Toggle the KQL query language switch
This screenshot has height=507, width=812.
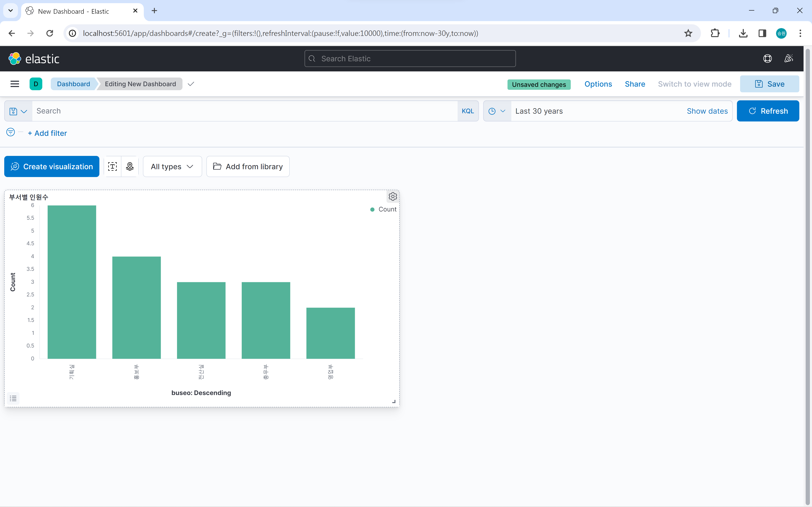[467, 111]
